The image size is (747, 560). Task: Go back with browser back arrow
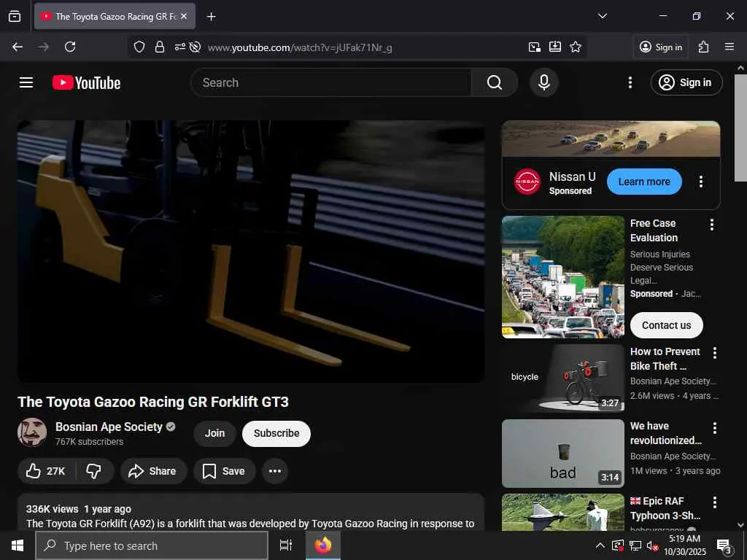click(18, 47)
